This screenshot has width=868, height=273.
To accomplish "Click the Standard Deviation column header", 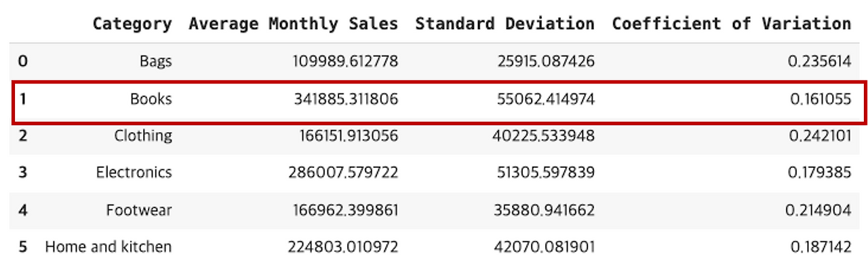I will (505, 24).
